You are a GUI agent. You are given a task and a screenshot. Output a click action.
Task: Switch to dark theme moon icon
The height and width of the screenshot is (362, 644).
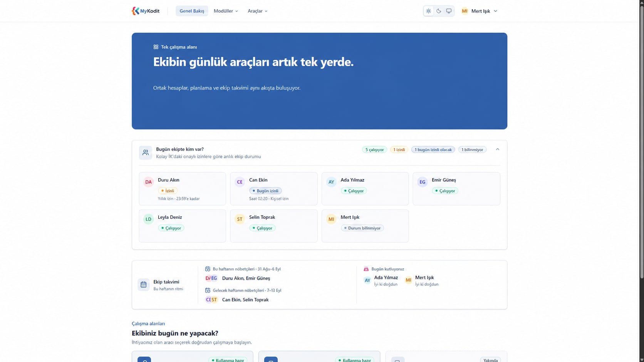[x=439, y=11]
